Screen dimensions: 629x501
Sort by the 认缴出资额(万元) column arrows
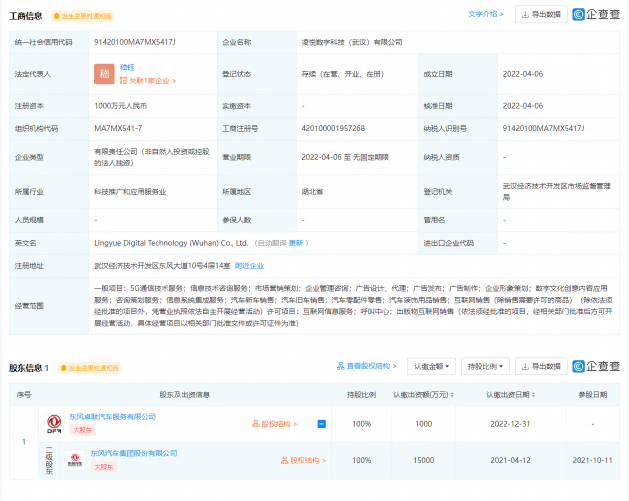click(x=452, y=395)
